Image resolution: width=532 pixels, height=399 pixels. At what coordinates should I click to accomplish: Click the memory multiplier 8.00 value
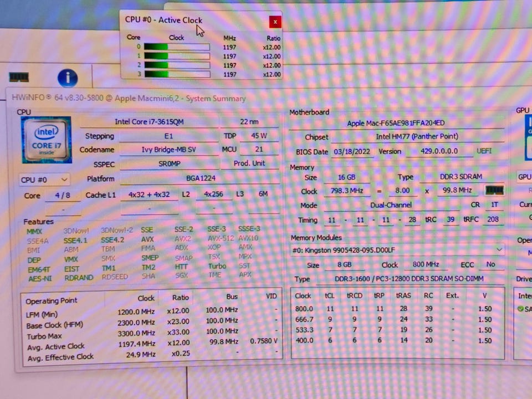click(402, 191)
